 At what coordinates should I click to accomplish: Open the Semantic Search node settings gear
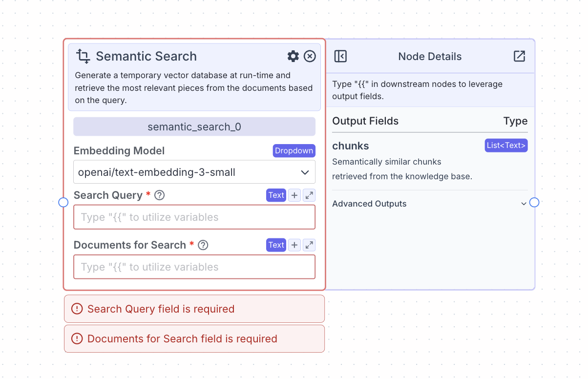click(293, 56)
